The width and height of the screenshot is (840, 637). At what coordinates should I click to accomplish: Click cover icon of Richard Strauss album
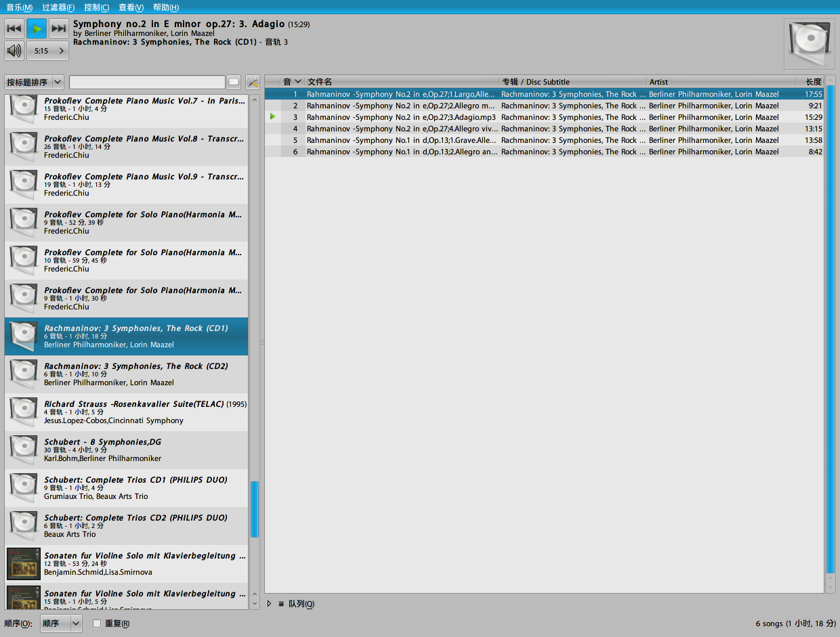point(24,412)
